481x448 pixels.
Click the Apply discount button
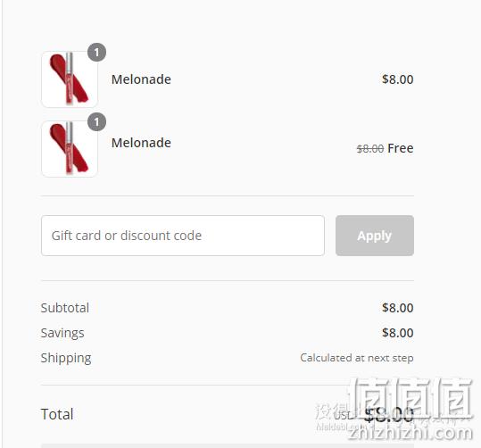tap(375, 236)
